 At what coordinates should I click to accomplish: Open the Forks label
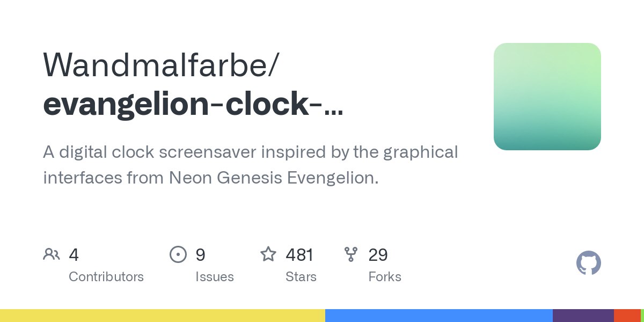pyautogui.click(x=385, y=277)
